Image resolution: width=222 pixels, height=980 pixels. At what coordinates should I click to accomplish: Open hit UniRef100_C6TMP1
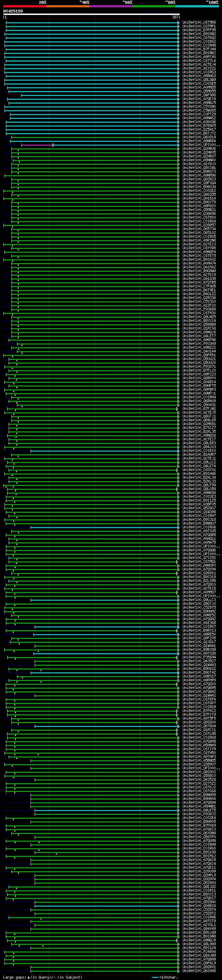coord(199,26)
